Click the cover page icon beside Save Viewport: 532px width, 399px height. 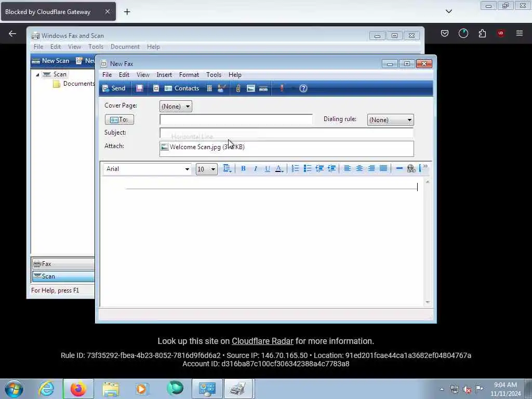(x=156, y=88)
